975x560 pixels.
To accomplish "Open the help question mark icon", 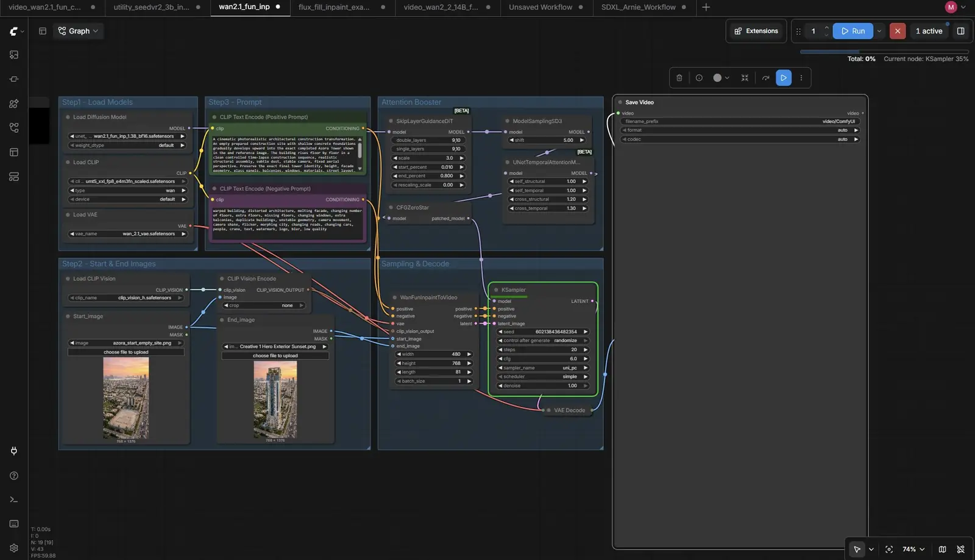I will tap(14, 475).
